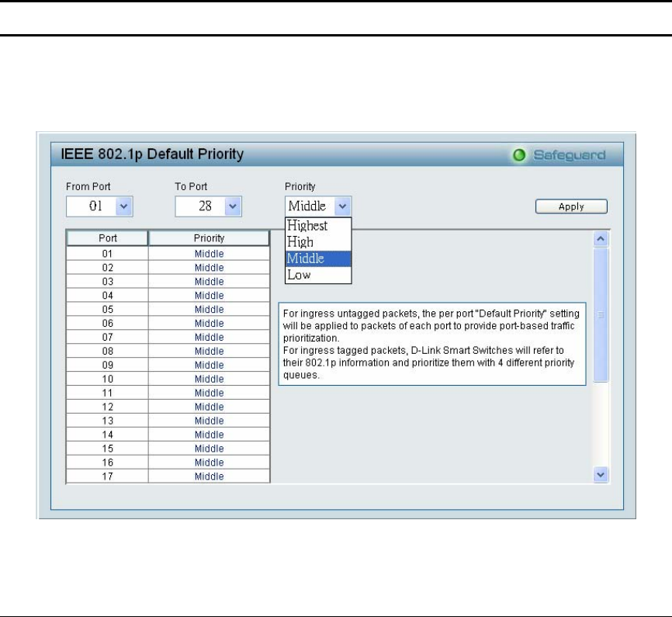Click the vertical scrollbar thumb
This screenshot has width=672, height=617.
pyautogui.click(x=601, y=315)
